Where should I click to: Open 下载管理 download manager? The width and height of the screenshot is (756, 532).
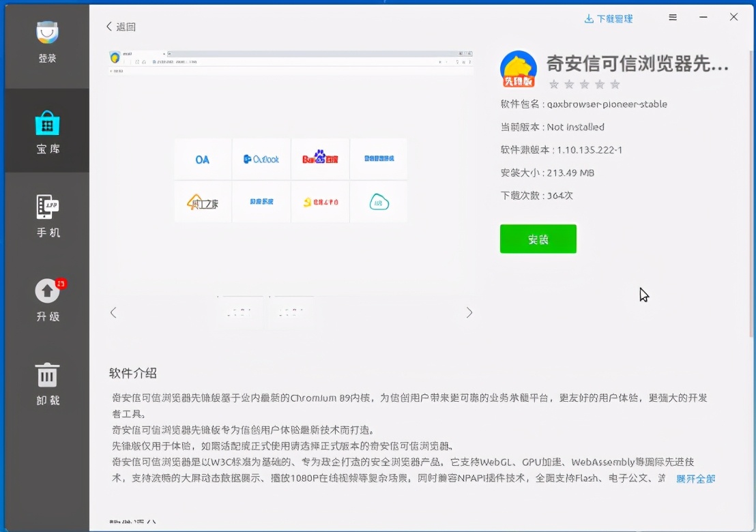pyautogui.click(x=609, y=19)
